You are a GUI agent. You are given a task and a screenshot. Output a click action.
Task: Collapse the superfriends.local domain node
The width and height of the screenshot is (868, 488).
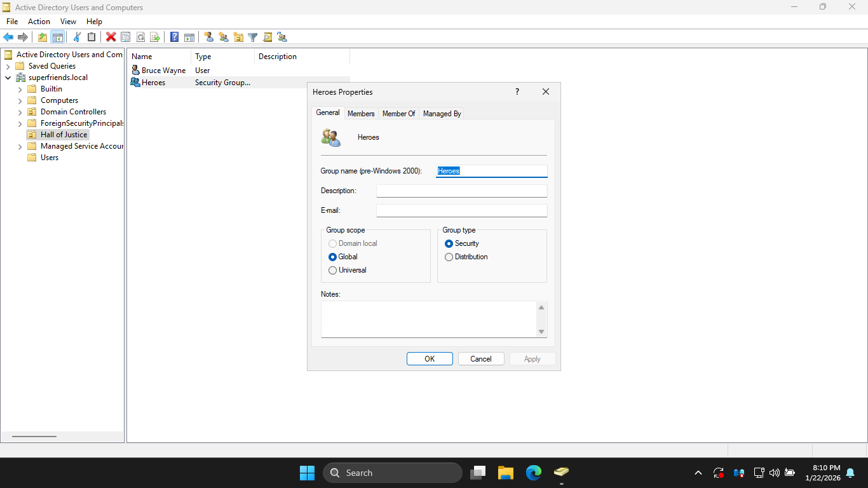tap(8, 78)
